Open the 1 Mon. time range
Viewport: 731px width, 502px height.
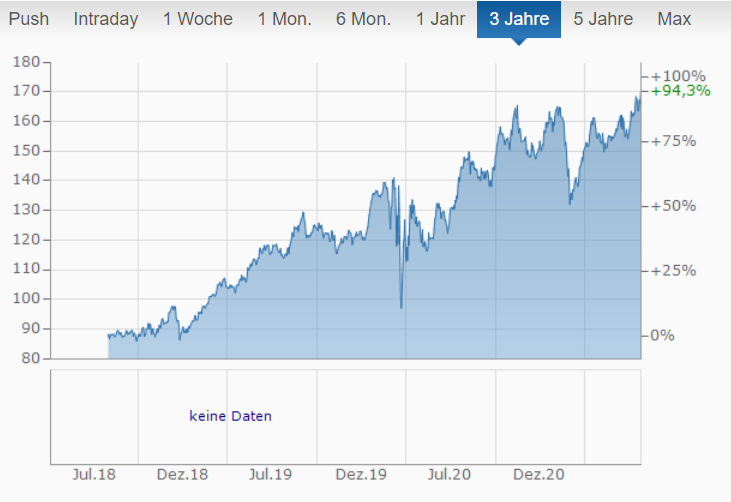[x=284, y=19]
